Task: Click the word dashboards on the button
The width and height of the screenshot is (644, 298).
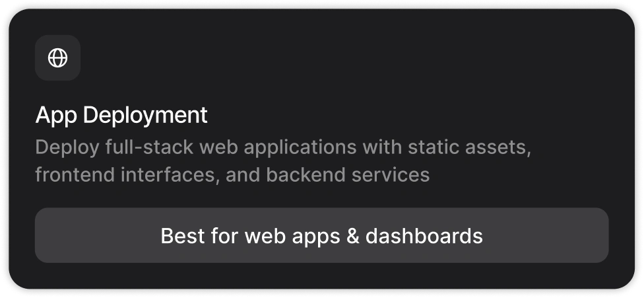Action: (x=424, y=236)
